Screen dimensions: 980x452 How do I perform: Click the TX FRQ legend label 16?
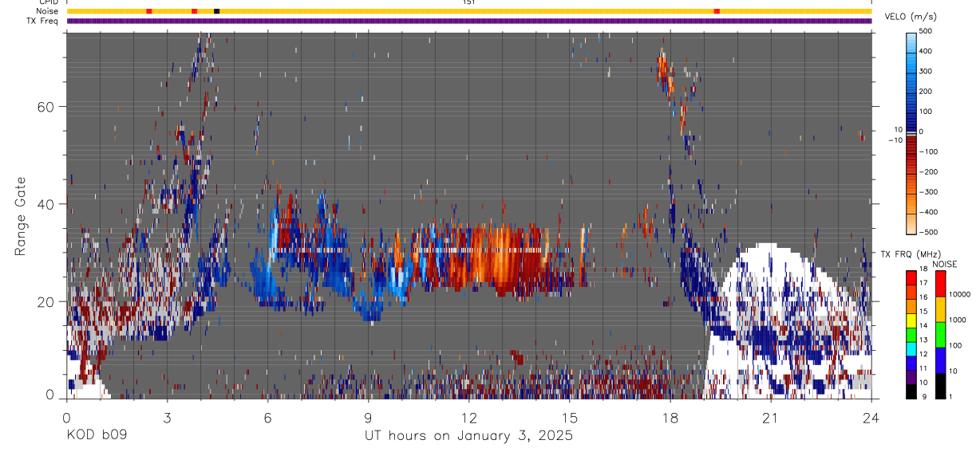click(x=924, y=297)
